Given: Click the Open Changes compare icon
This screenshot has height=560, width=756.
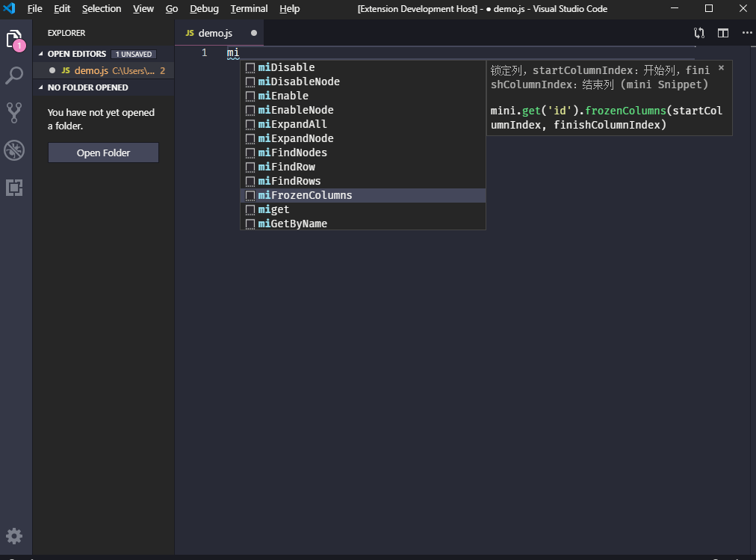Looking at the screenshot, I should (699, 33).
